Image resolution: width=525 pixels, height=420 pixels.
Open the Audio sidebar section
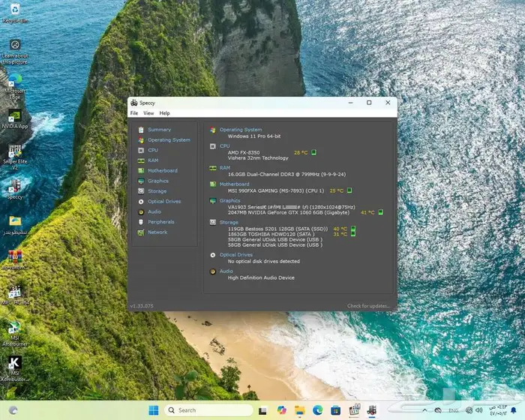(x=154, y=211)
